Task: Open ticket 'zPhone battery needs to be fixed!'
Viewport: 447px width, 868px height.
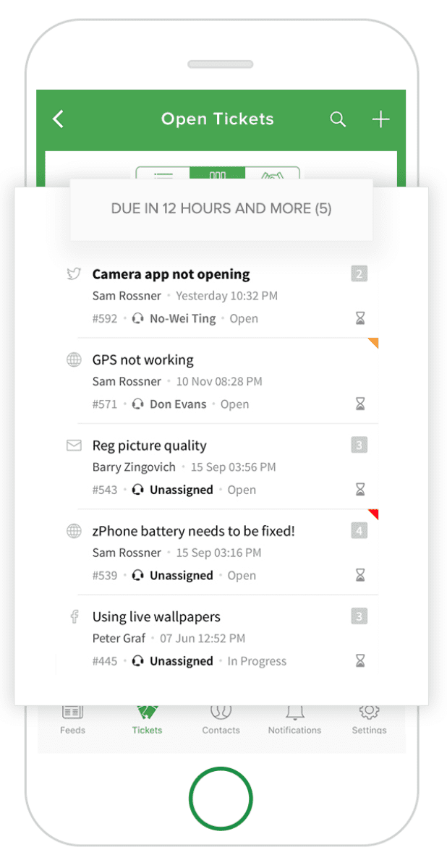Action: click(194, 532)
